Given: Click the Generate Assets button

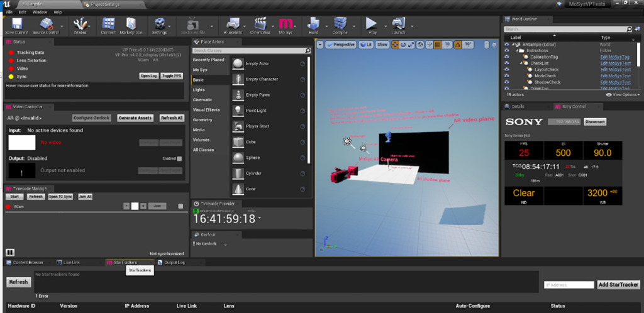Looking at the screenshot, I should (135, 118).
